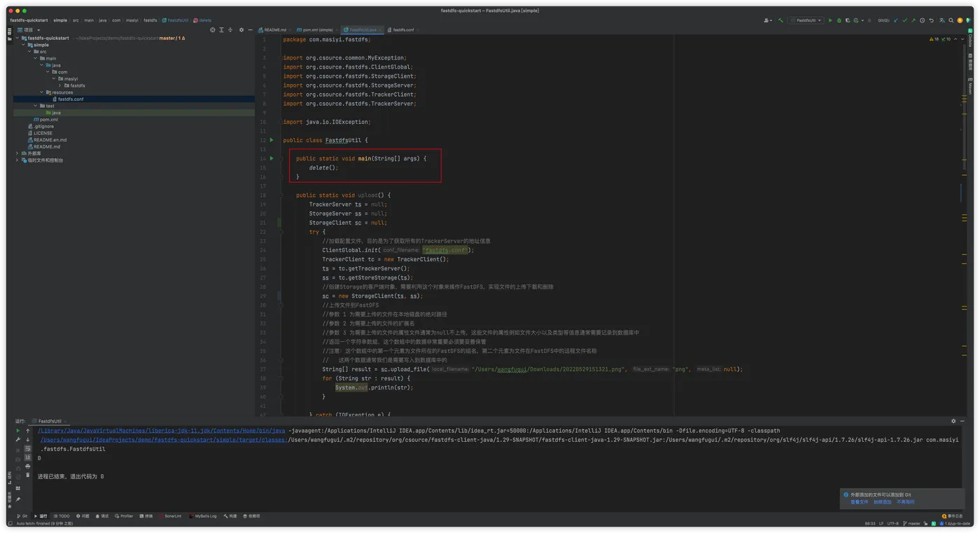Select opened file target icon in project panel

[x=213, y=30]
